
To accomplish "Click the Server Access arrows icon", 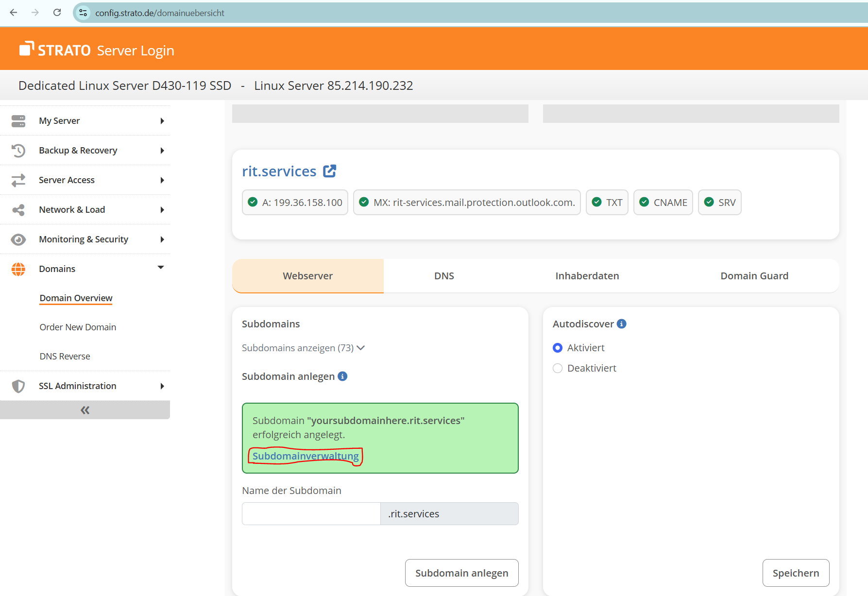I will pos(18,180).
